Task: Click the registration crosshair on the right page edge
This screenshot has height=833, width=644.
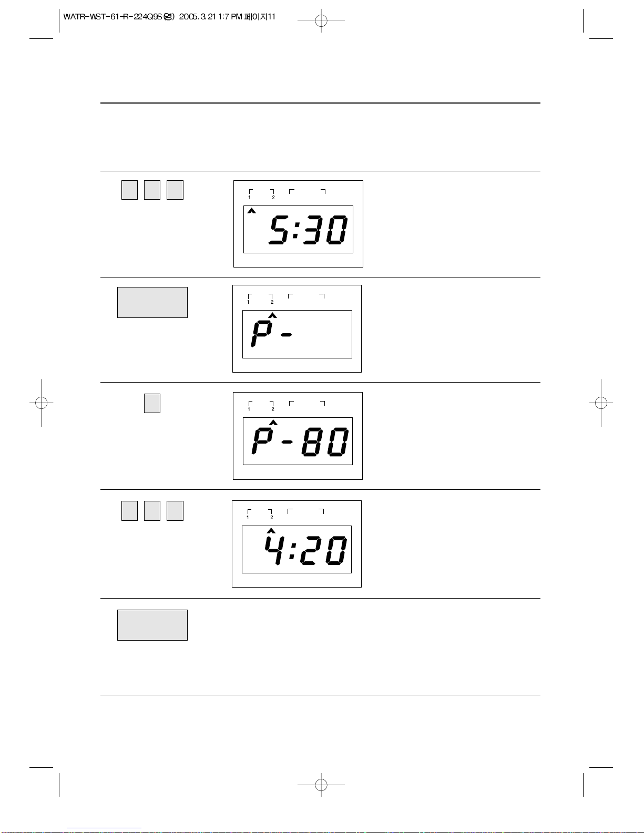Action: tap(601, 403)
